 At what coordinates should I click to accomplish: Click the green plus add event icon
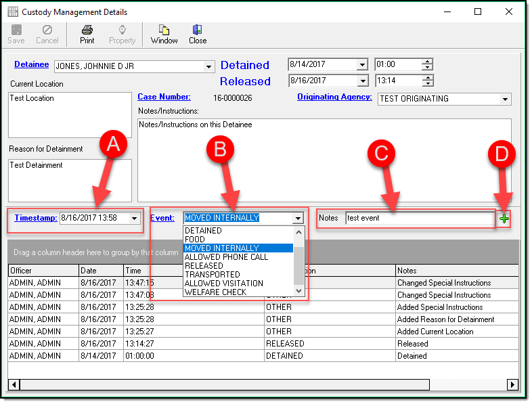[x=504, y=218]
